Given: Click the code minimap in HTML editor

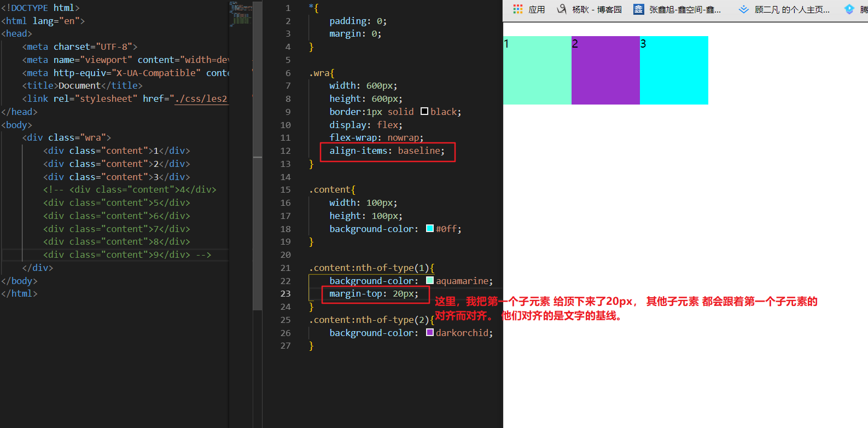Looking at the screenshot, I should pyautogui.click(x=241, y=14).
